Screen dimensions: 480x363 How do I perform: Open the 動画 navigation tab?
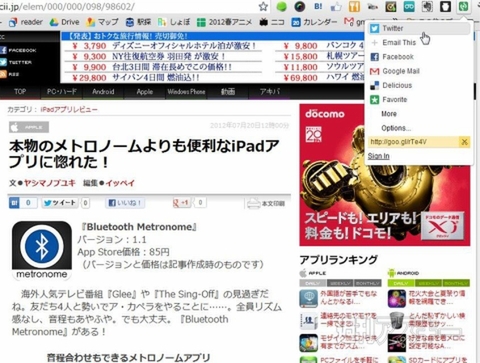coord(228,91)
